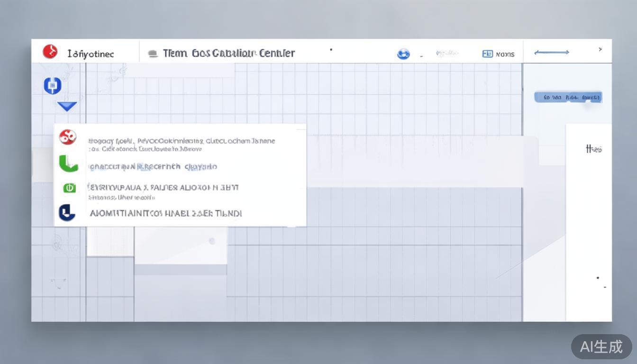The width and height of the screenshot is (637, 364).
Task: Click the blue panel icon beside header label
Action: tap(487, 54)
